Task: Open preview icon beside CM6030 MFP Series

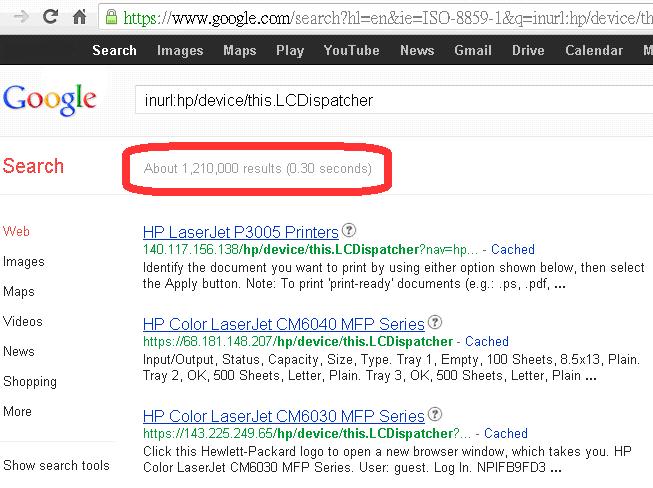Action: click(x=435, y=414)
